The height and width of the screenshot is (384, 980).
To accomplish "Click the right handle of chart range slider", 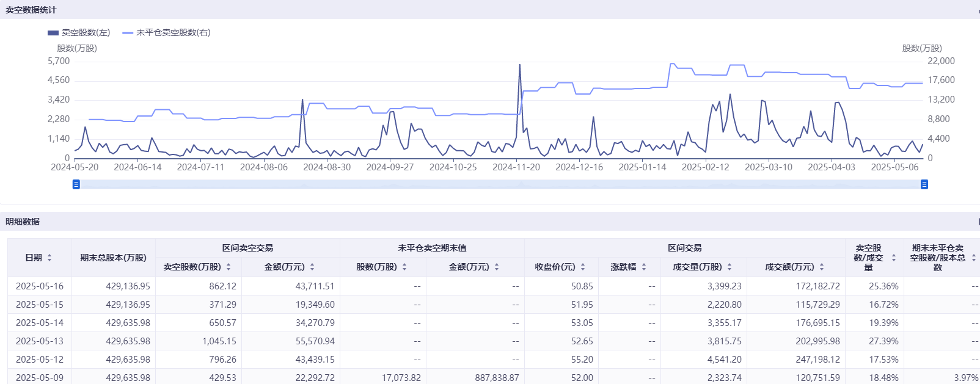I will [x=924, y=184].
